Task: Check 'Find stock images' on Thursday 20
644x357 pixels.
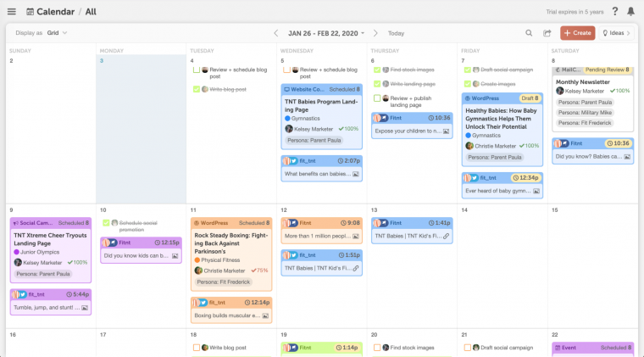Action: [377, 348]
